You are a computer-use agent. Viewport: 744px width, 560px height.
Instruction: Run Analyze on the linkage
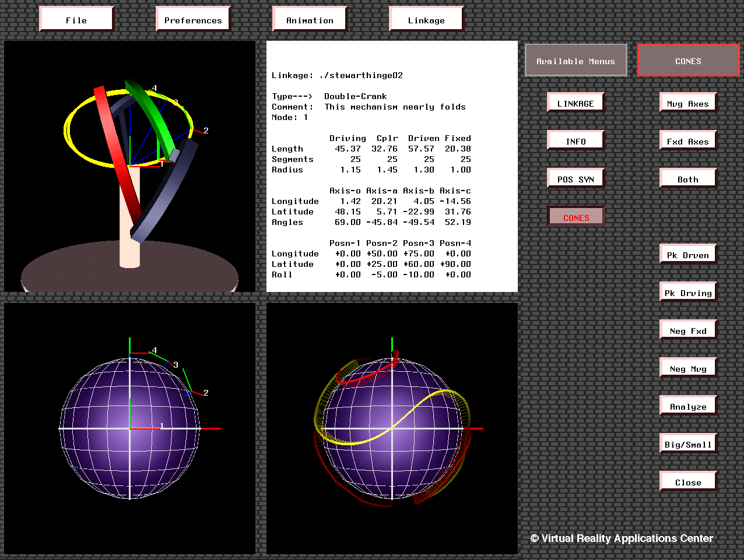(x=688, y=406)
